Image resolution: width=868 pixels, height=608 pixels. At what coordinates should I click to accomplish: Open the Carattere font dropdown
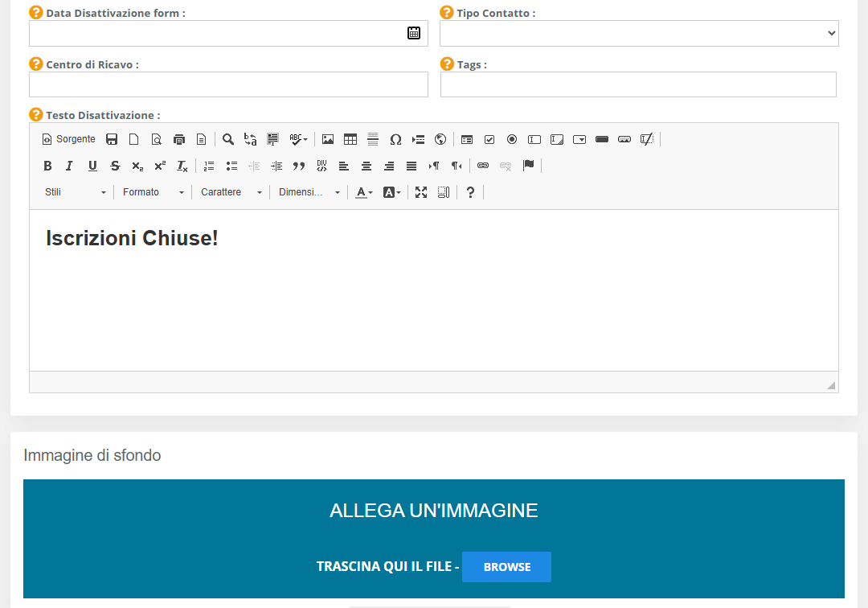[230, 191]
